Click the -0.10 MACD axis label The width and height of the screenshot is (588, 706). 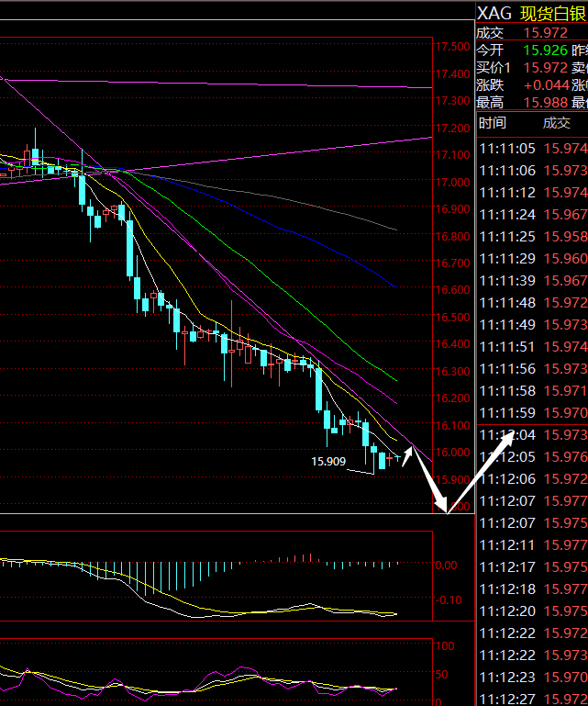(448, 600)
